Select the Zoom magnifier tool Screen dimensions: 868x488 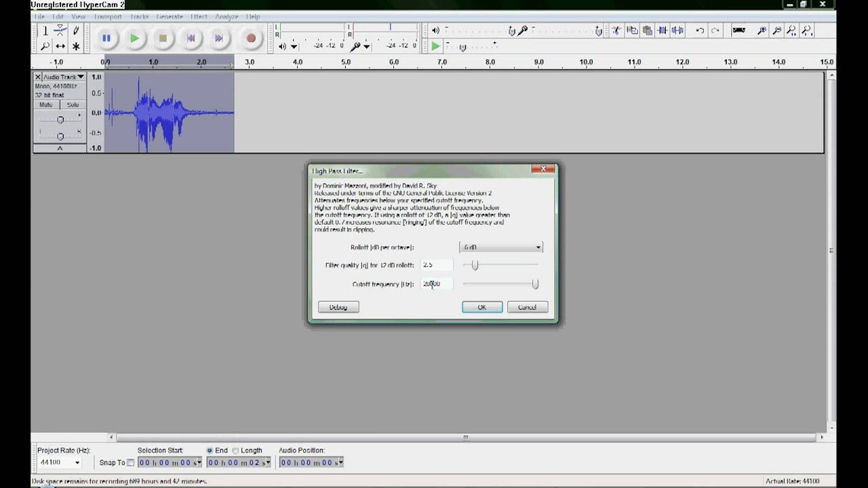click(x=45, y=46)
